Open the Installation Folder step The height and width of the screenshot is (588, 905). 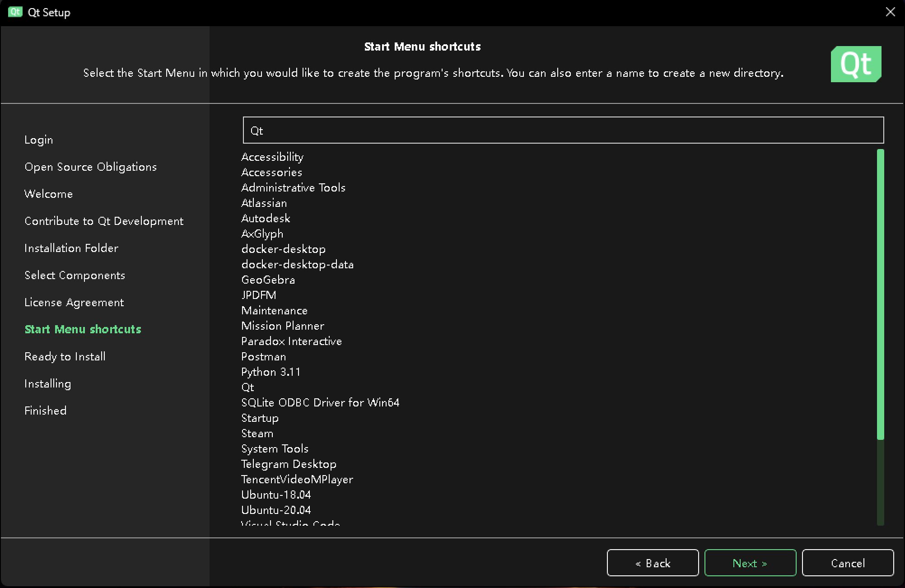click(x=71, y=248)
